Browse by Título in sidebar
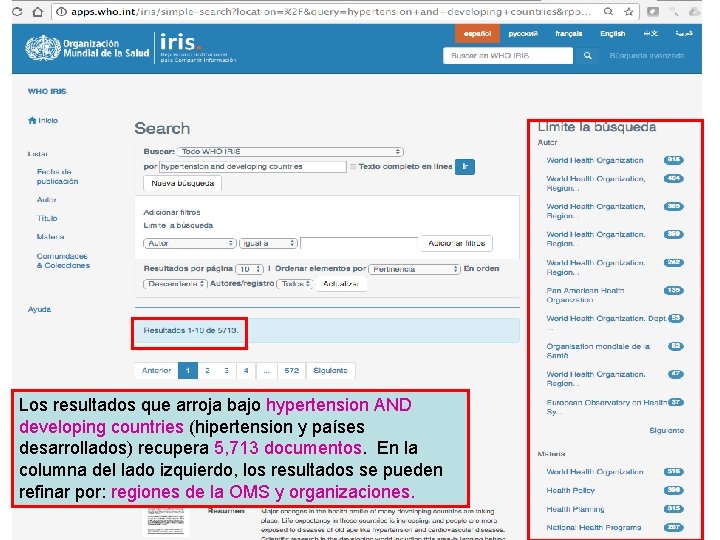The height and width of the screenshot is (540, 720). tap(47, 218)
